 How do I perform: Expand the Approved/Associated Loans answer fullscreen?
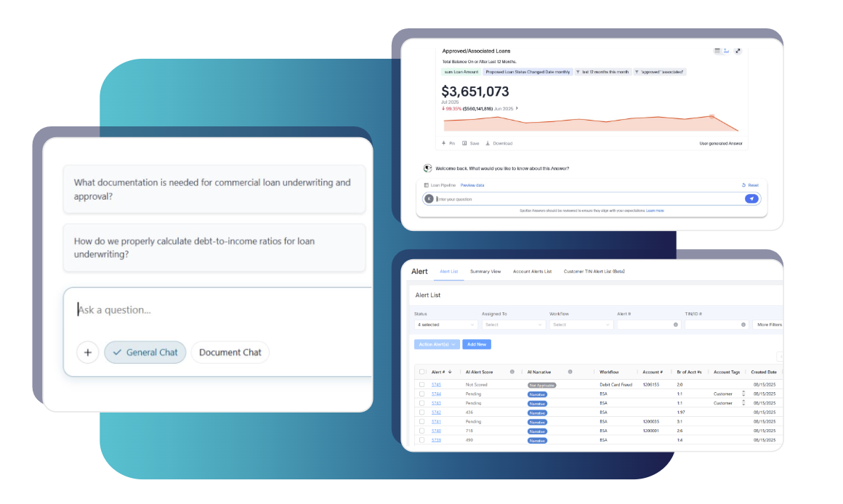[738, 50]
